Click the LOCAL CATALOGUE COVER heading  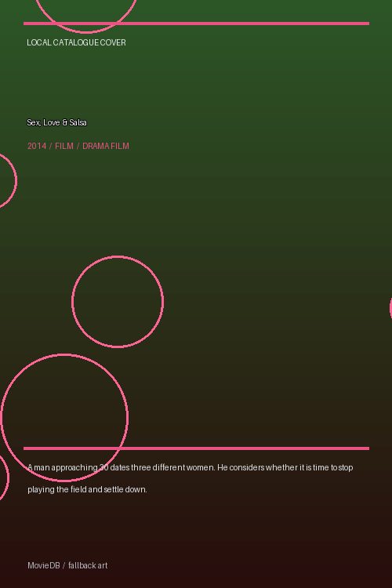pos(76,43)
